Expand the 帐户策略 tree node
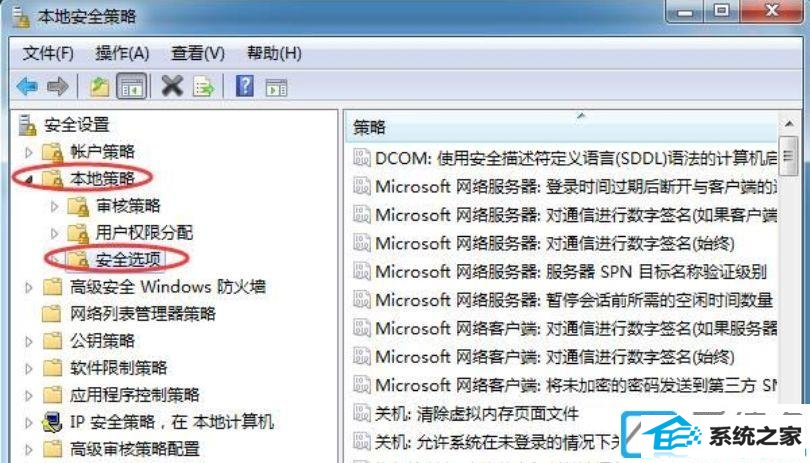810x463 pixels. tap(29, 152)
